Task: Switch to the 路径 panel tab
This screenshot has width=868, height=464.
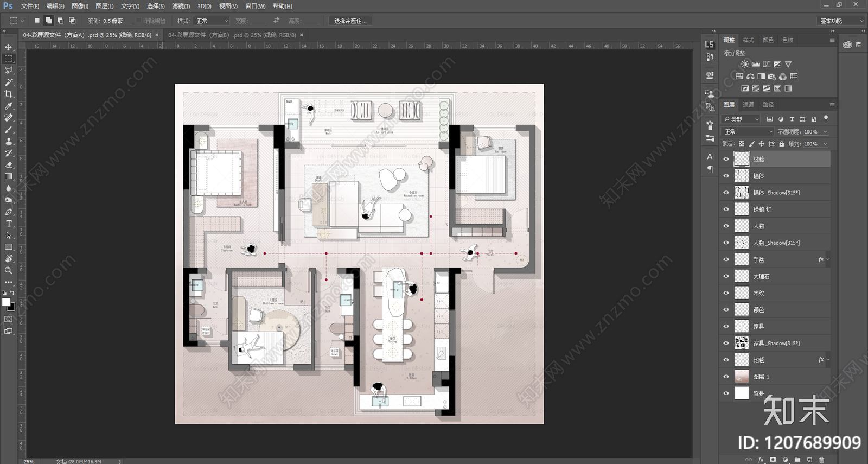Action: (x=768, y=105)
